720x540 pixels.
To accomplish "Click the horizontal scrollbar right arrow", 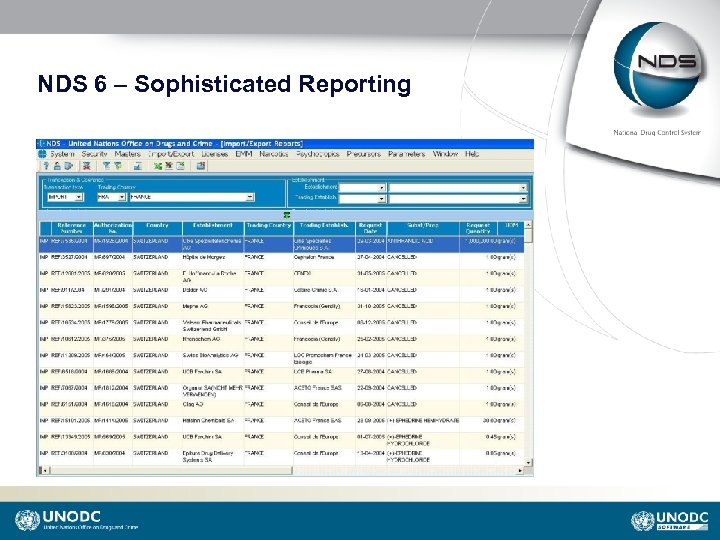I will tap(520, 471).
